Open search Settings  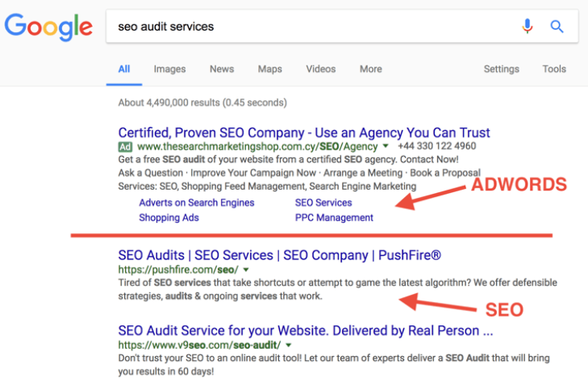(x=501, y=69)
